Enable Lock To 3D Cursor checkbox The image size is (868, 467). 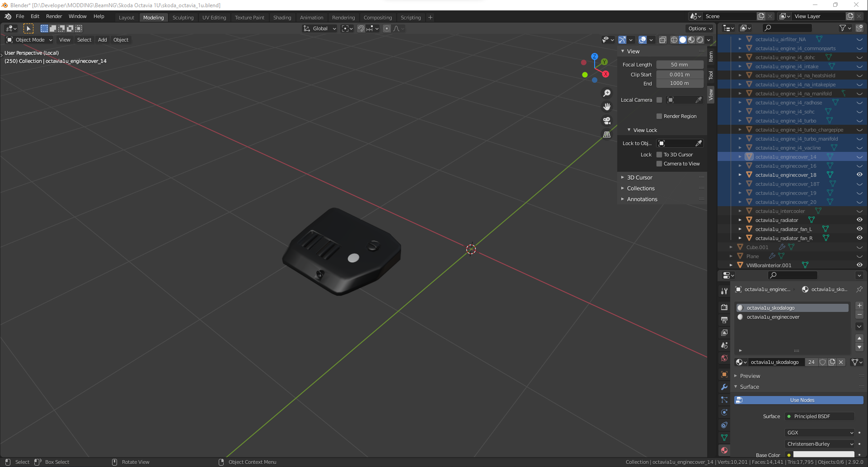(659, 155)
